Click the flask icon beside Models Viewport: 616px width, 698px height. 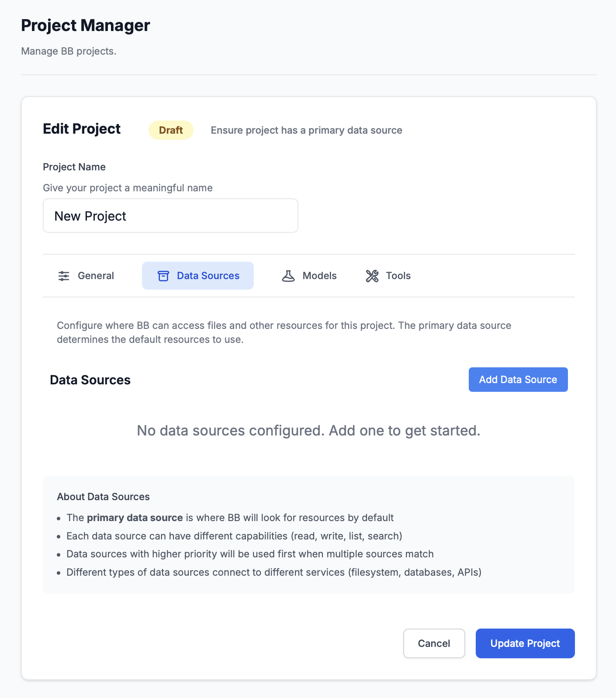[288, 276]
